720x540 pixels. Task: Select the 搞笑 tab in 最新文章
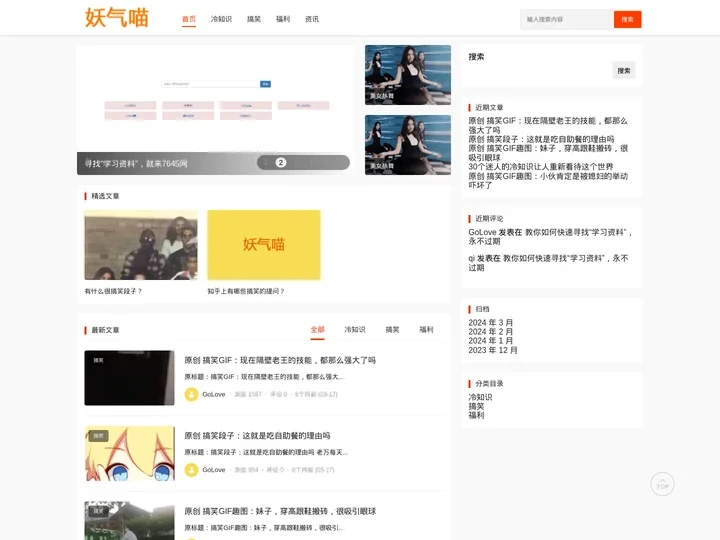pos(392,330)
